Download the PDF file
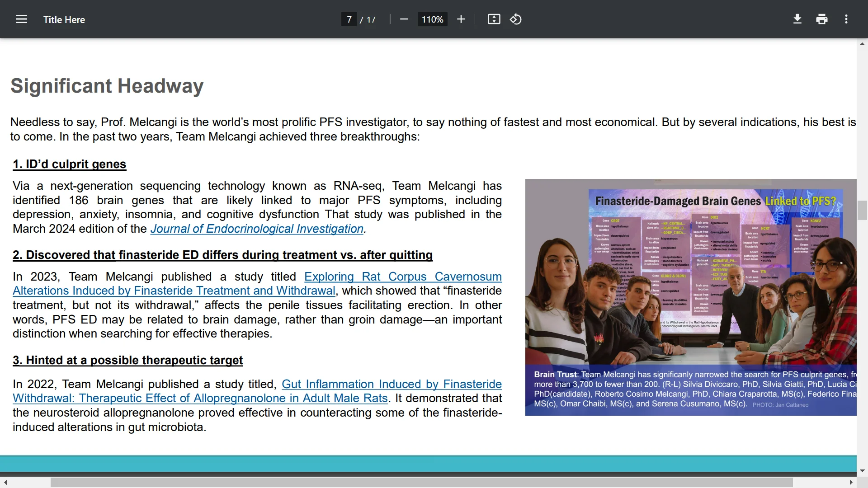This screenshot has height=488, width=868. pyautogui.click(x=797, y=19)
